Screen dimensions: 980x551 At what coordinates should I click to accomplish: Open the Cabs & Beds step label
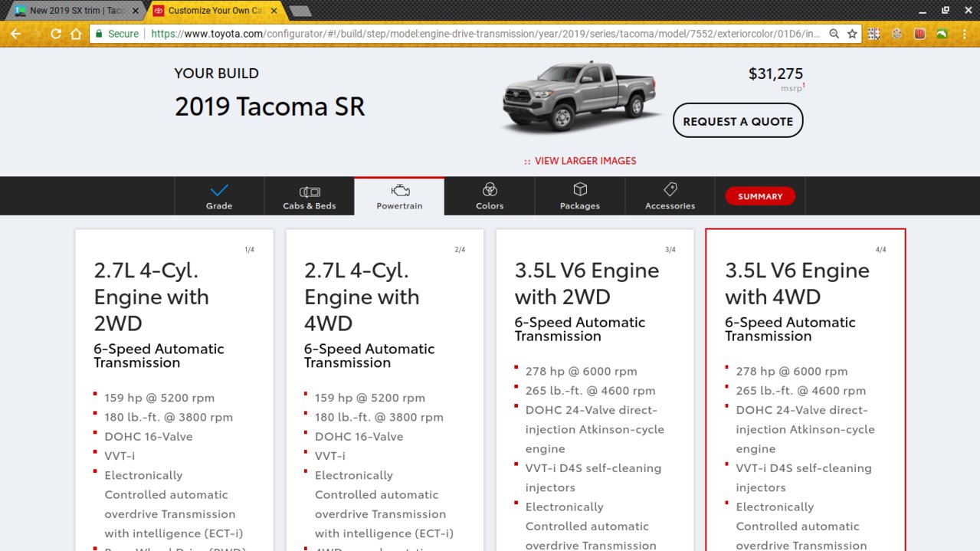click(x=310, y=206)
